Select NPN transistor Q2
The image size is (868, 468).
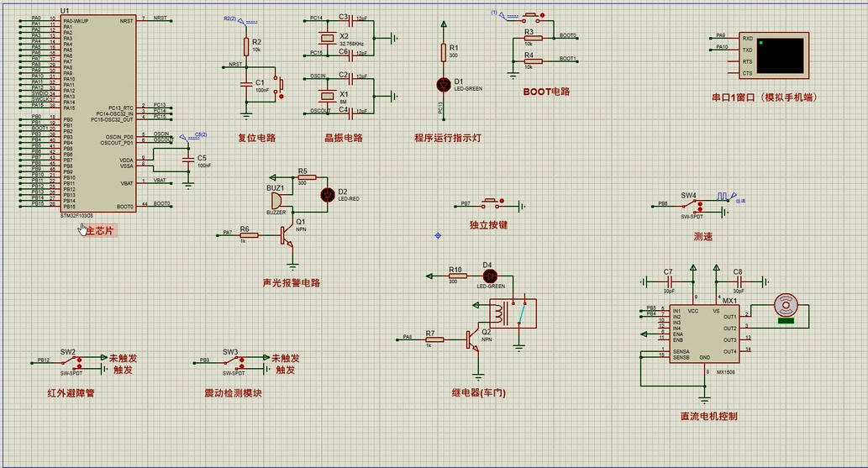coord(474,339)
